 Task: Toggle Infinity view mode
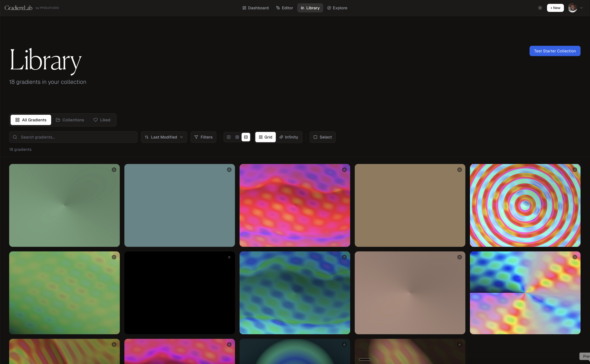coord(289,137)
